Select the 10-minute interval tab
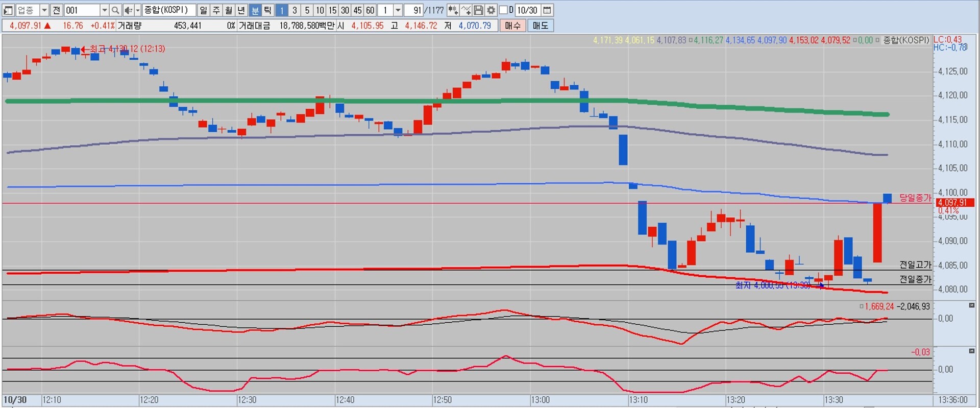 click(320, 10)
